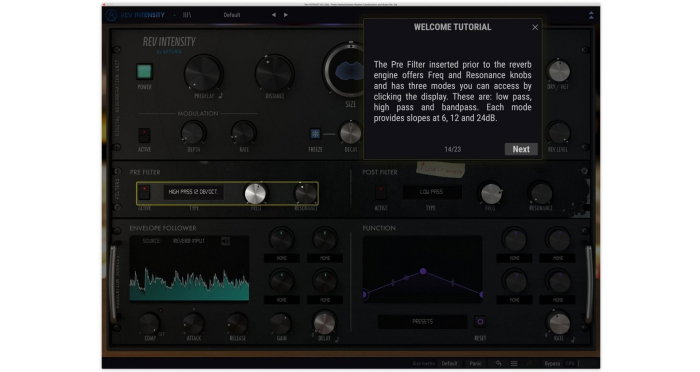
Task: Open Envelope Follower top-right NONE destination
Action: pyautogui.click(x=325, y=258)
